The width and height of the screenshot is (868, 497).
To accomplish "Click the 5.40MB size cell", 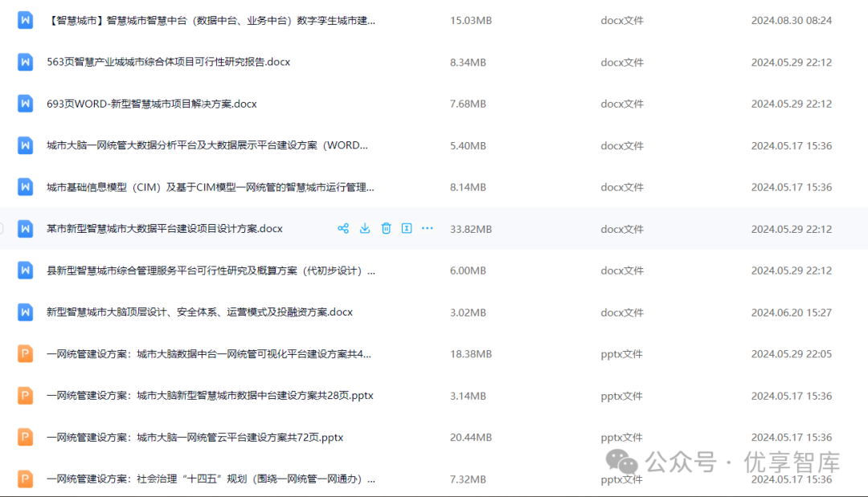I will tap(469, 146).
